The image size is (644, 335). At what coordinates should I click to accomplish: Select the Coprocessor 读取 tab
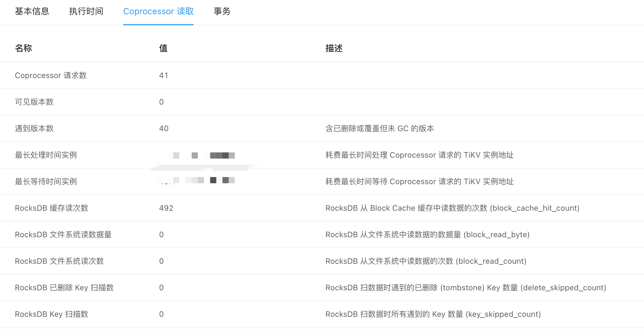(158, 11)
